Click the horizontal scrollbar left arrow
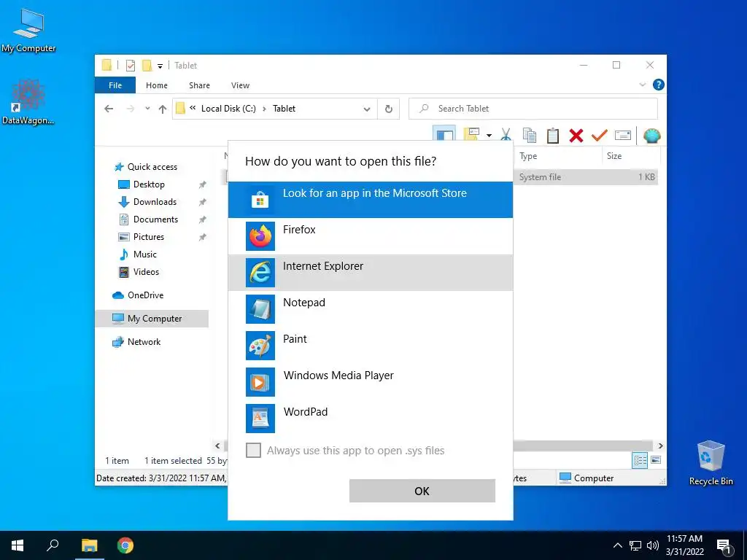Viewport: 747px width, 560px height. click(217, 446)
